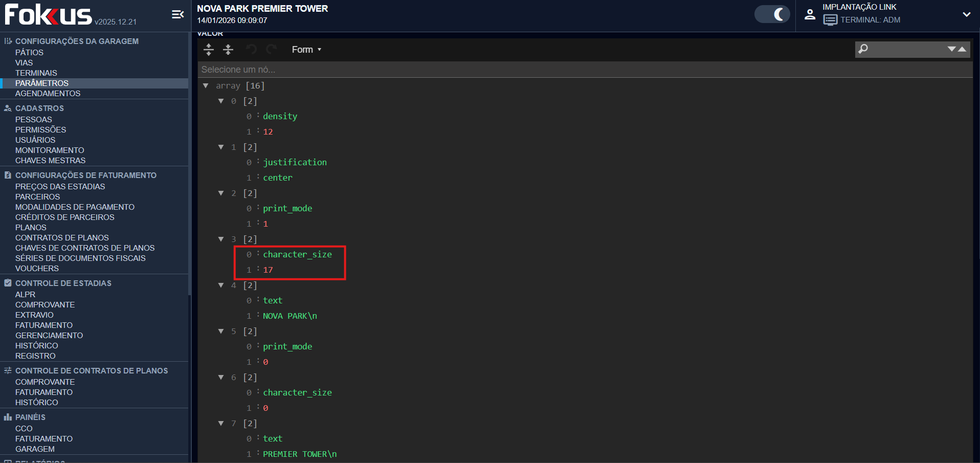Select the character_size value 17

tap(268, 270)
